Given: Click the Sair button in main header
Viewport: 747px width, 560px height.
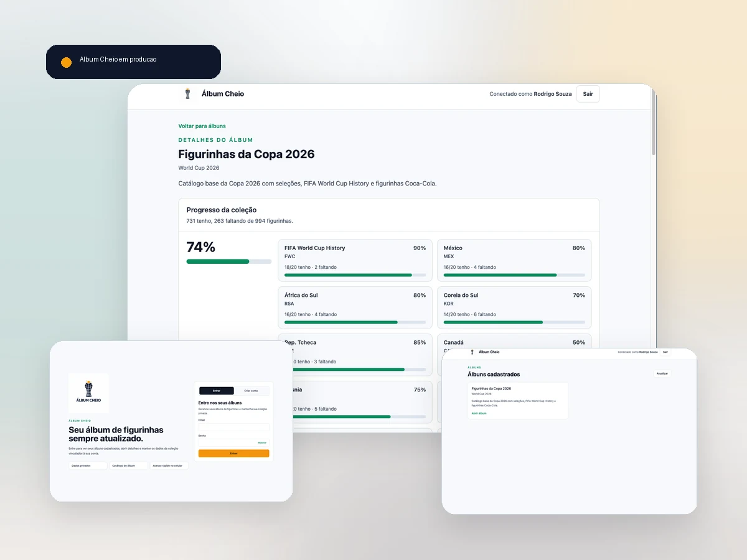Looking at the screenshot, I should click(x=588, y=94).
